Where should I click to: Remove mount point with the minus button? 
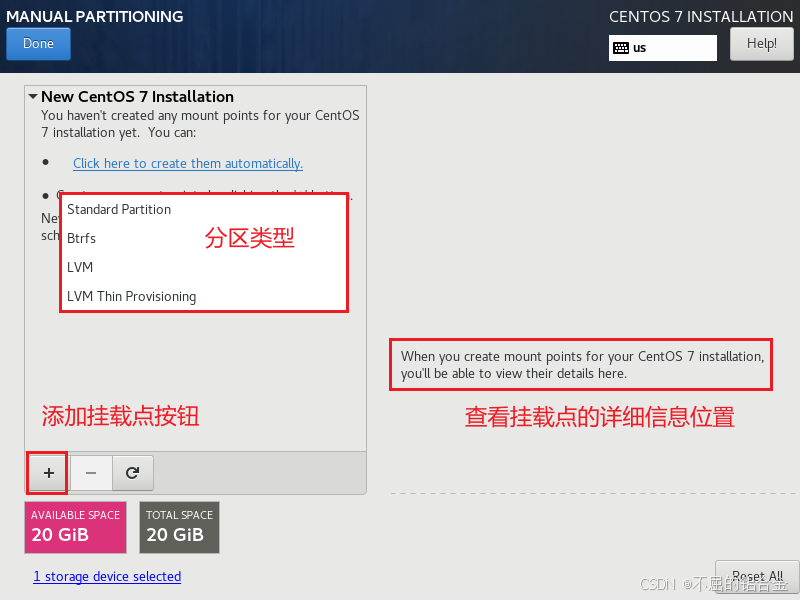[91, 473]
